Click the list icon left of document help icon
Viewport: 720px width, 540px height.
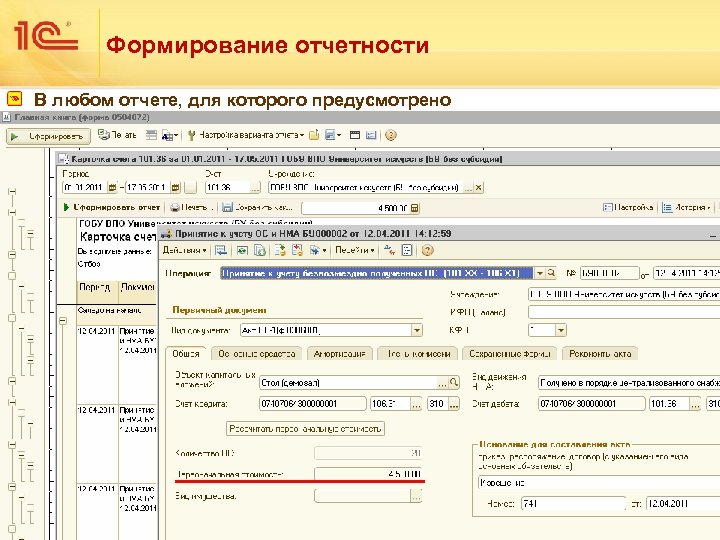pyautogui.click(x=407, y=250)
